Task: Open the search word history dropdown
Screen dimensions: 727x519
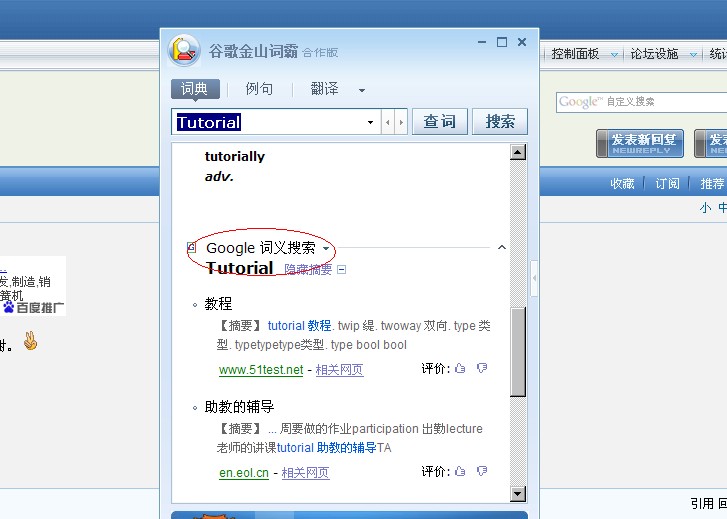Action: (x=370, y=122)
